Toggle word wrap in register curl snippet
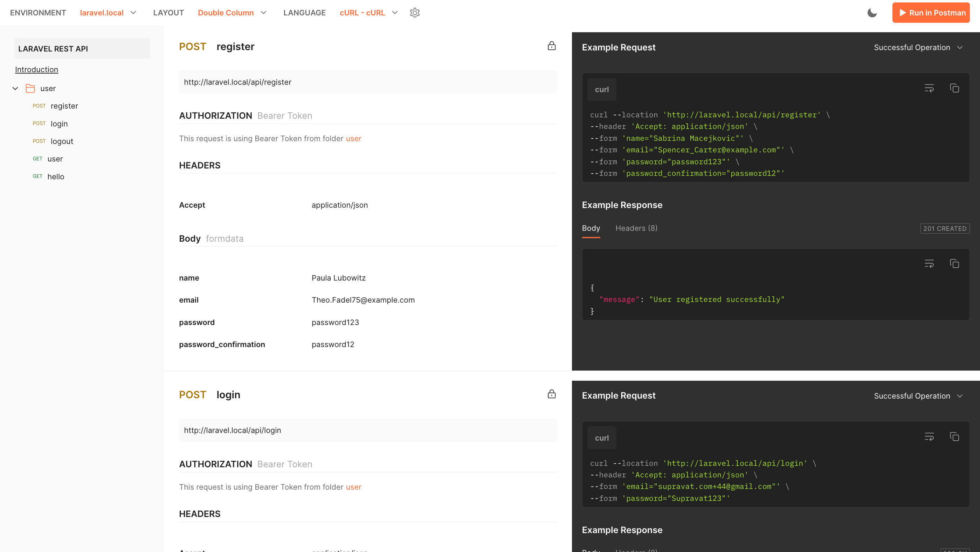The image size is (980, 552). coord(929,88)
